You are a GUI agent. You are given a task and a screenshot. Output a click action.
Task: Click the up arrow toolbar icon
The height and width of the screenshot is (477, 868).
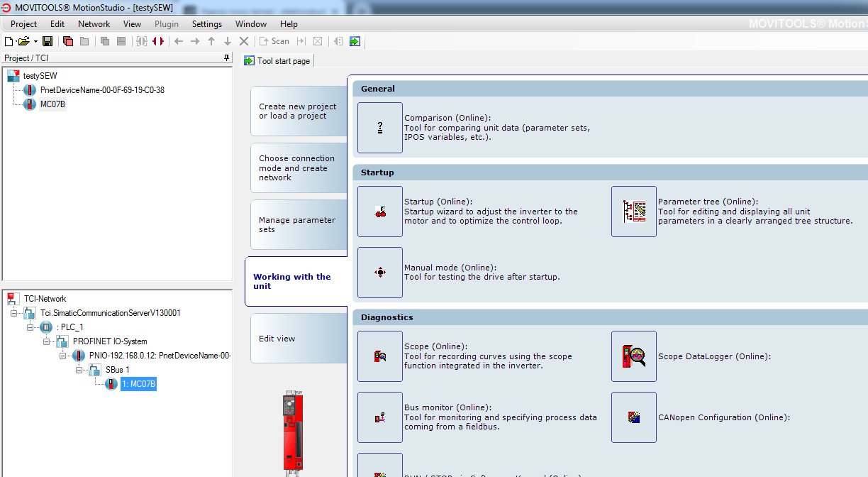211,42
